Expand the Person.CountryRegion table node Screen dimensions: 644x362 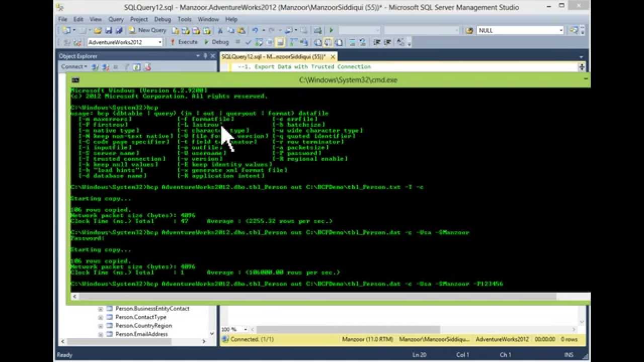[x=100, y=326]
